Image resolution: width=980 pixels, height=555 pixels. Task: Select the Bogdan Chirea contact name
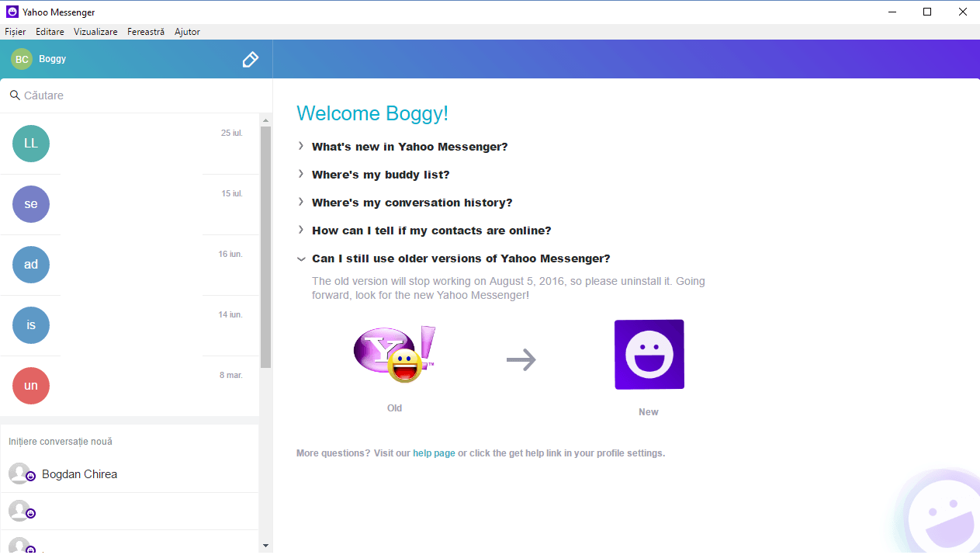pos(80,474)
